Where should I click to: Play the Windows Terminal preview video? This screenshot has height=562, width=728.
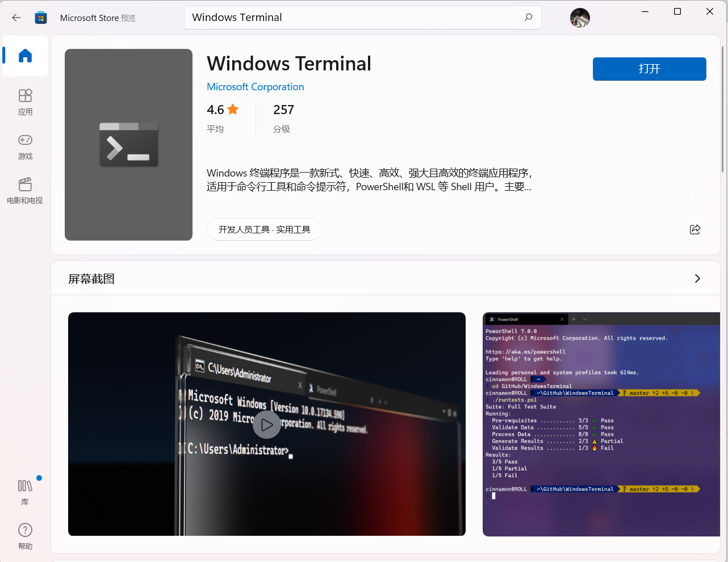click(266, 425)
